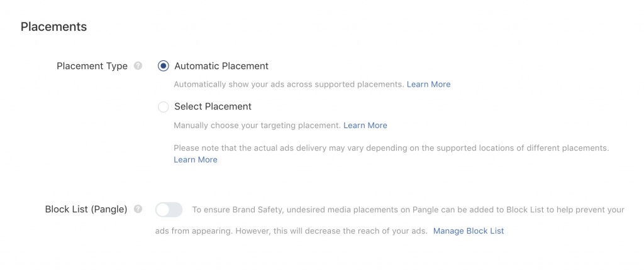Open Learn More after 'across supported placements'
The image size is (644, 270).
coord(428,84)
